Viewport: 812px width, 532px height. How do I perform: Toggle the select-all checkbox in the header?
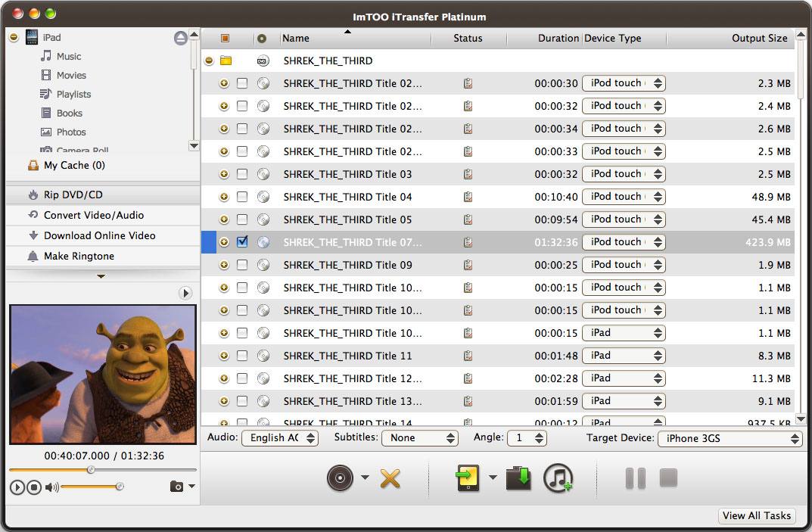pyautogui.click(x=225, y=38)
